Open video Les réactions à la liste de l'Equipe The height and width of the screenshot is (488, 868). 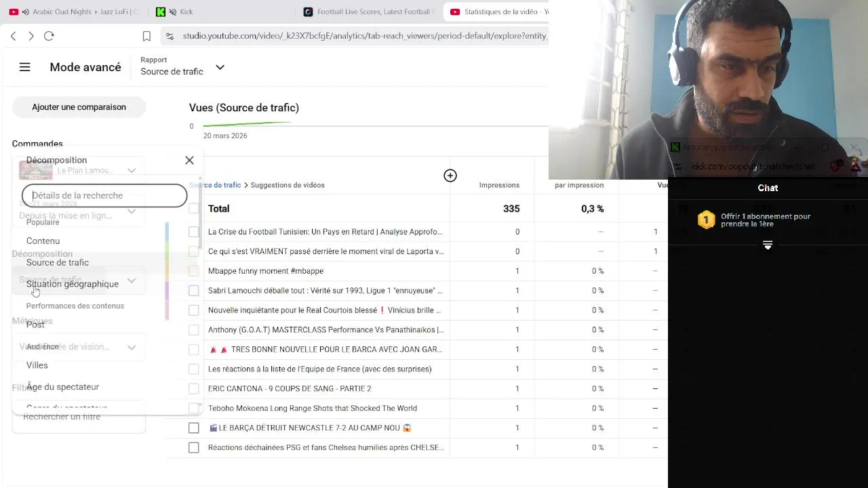[319, 369]
